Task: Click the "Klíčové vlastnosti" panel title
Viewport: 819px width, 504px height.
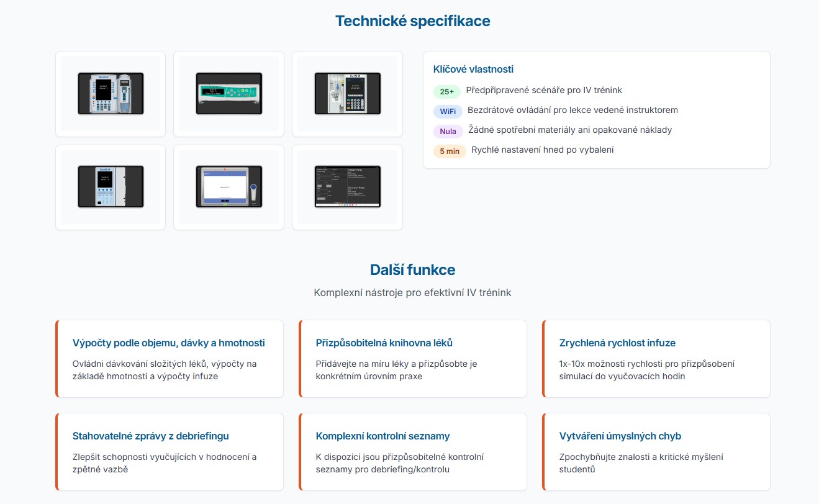Action: tap(473, 70)
